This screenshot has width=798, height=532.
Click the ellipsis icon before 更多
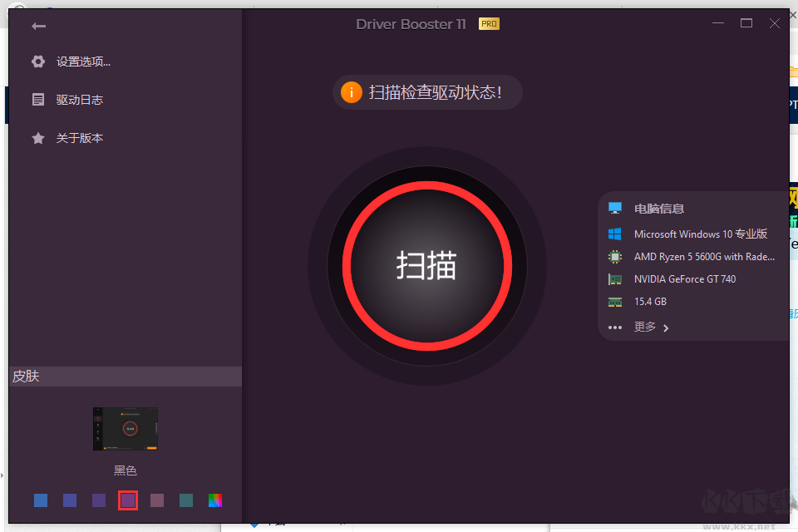pos(615,327)
